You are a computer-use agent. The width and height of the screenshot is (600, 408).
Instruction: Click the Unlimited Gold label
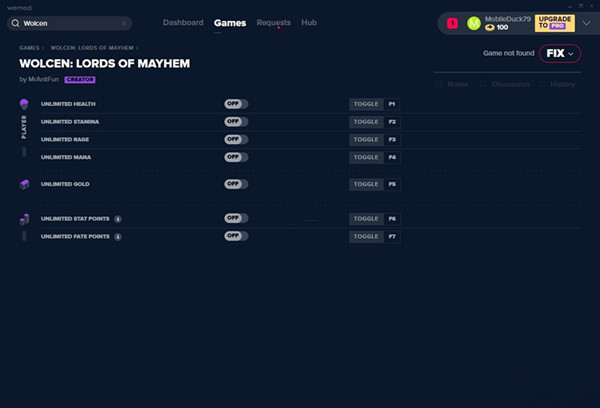tap(65, 184)
